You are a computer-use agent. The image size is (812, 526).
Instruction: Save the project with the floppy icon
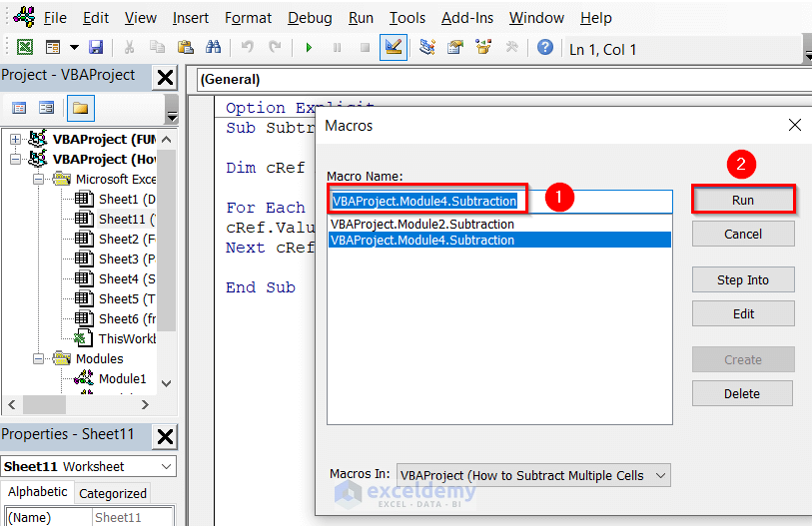(x=96, y=48)
